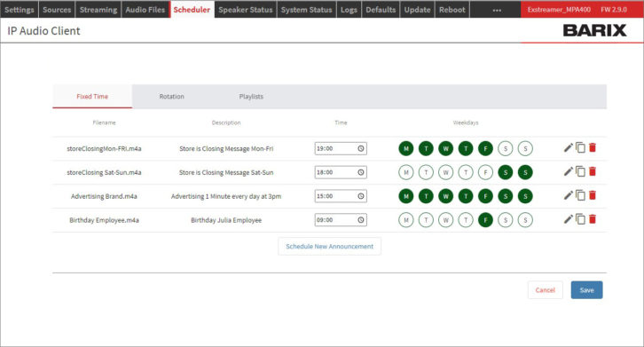The height and width of the screenshot is (347, 644).
Task: Open the clock picker for the 19:00 time
Action: click(361, 148)
